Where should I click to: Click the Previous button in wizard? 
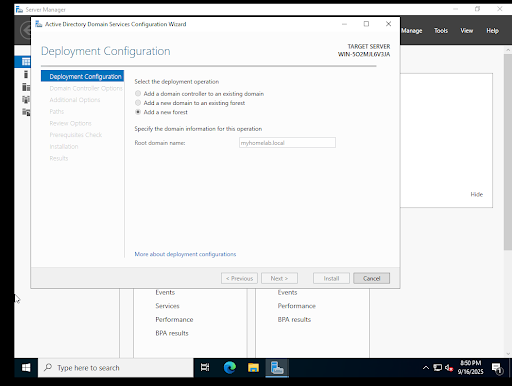(x=239, y=278)
